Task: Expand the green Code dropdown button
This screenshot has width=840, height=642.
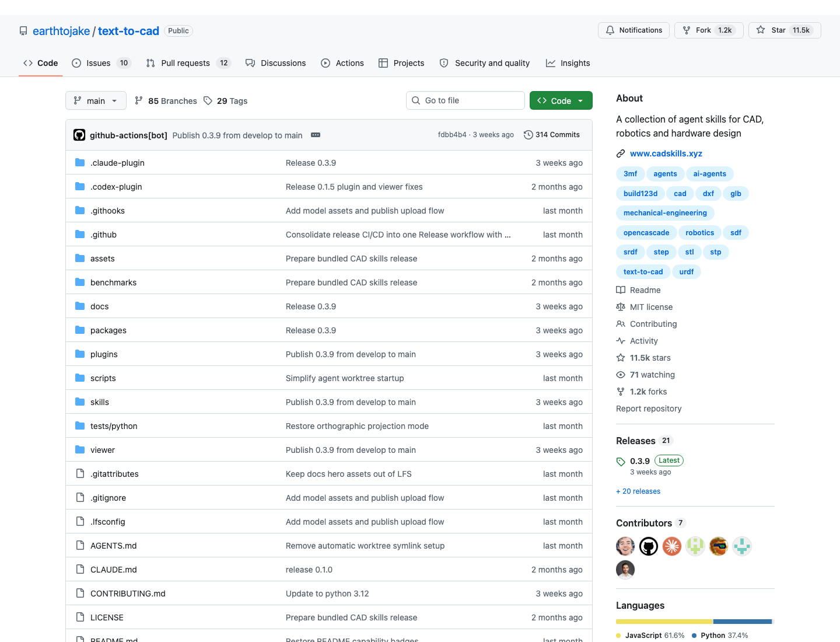Action: tap(561, 100)
